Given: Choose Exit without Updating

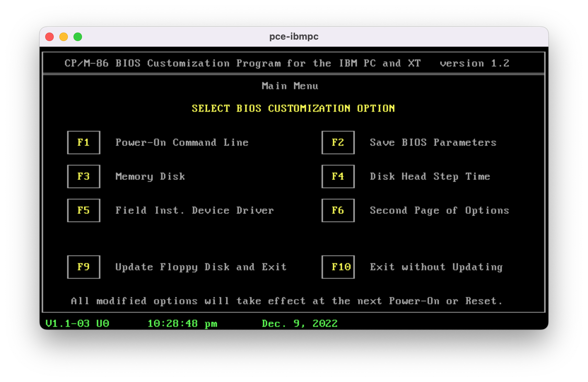Looking at the screenshot, I should point(436,267).
